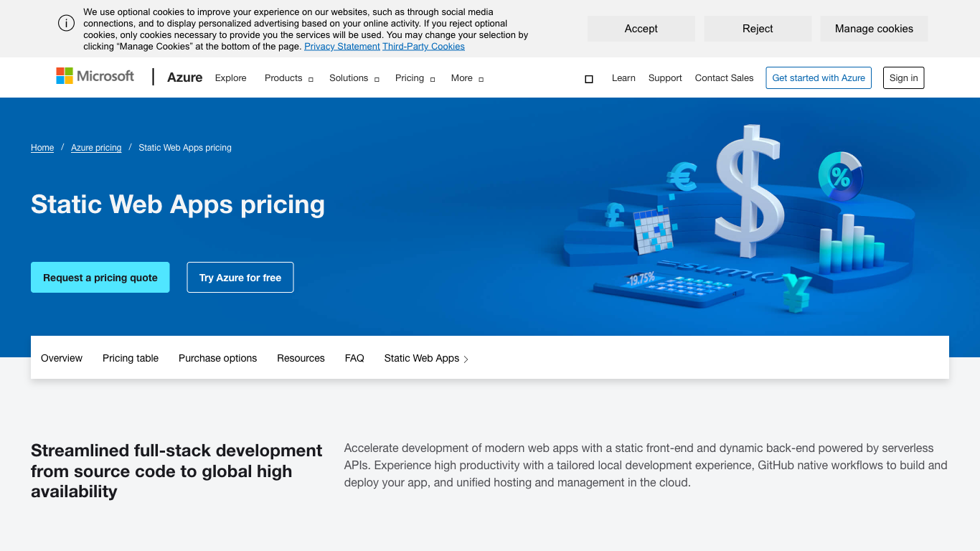980x551 pixels.
Task: Click Request a pricing quote button
Action: (x=100, y=278)
